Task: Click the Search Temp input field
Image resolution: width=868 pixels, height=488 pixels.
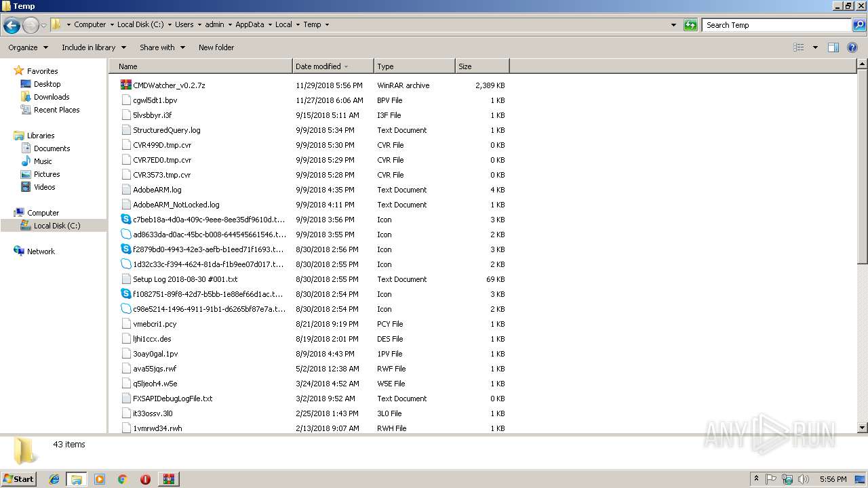Action: (x=777, y=25)
